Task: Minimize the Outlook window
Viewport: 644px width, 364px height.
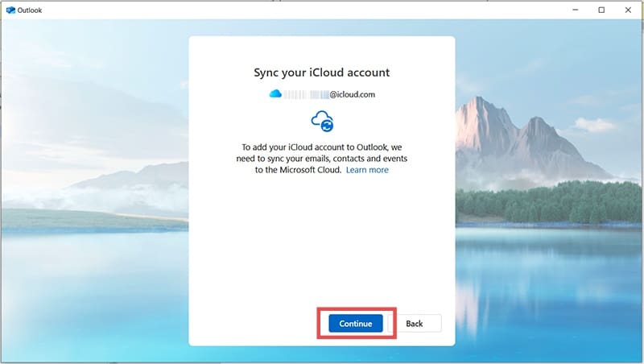Action: pyautogui.click(x=575, y=10)
